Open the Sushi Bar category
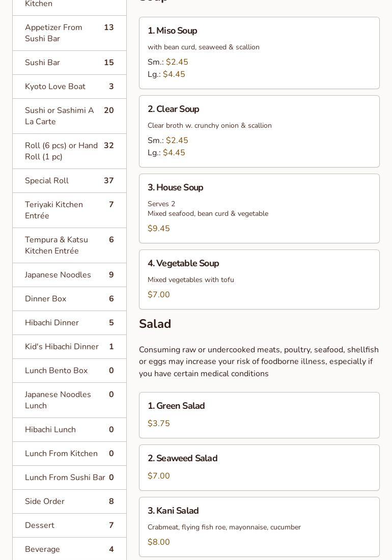This screenshot has height=560, width=392. pos(69,63)
